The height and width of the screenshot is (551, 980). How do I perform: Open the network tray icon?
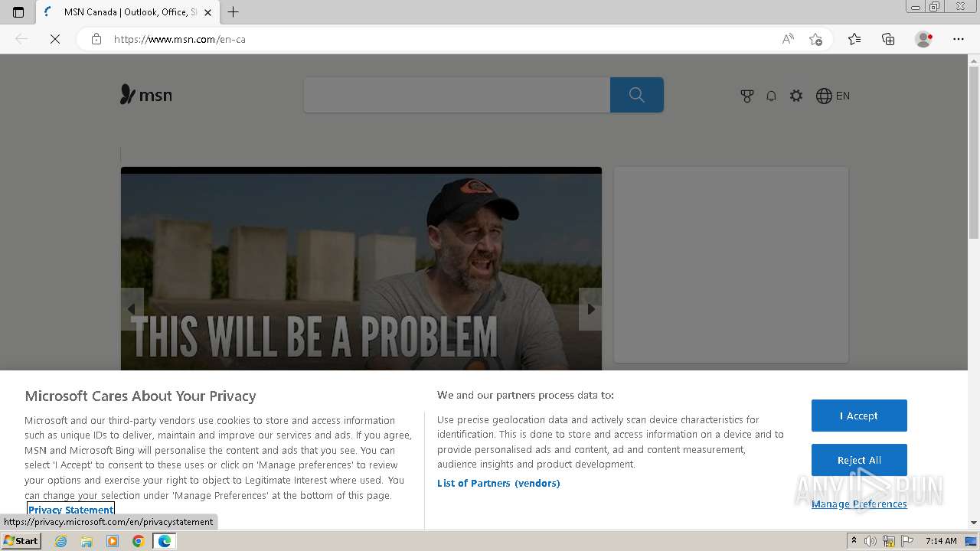[889, 541]
